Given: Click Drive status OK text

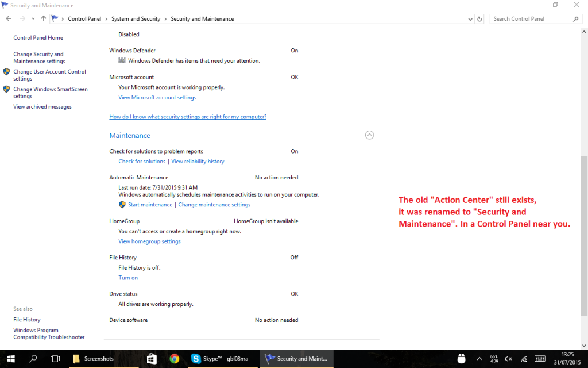Looking at the screenshot, I should 295,294.
